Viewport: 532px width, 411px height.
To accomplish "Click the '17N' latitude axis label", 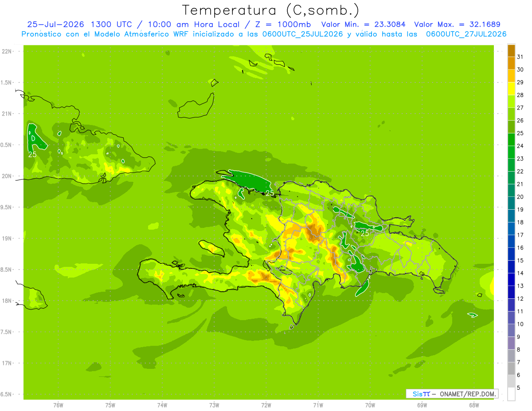I will coord(6,363).
